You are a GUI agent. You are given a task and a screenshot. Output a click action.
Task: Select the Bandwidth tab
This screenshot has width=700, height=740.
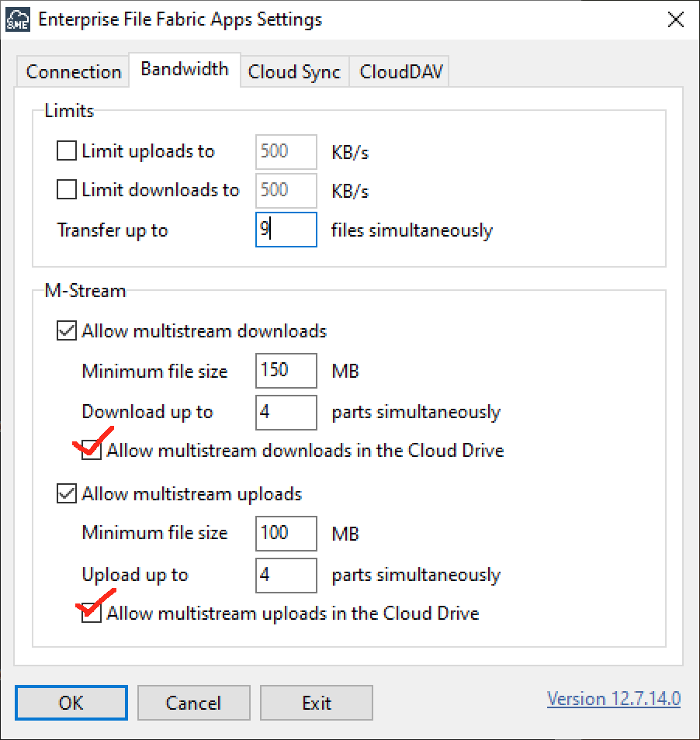185,69
